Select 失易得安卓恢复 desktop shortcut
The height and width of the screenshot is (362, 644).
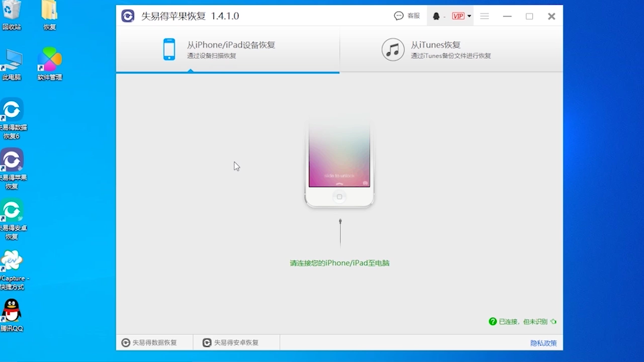point(12,220)
